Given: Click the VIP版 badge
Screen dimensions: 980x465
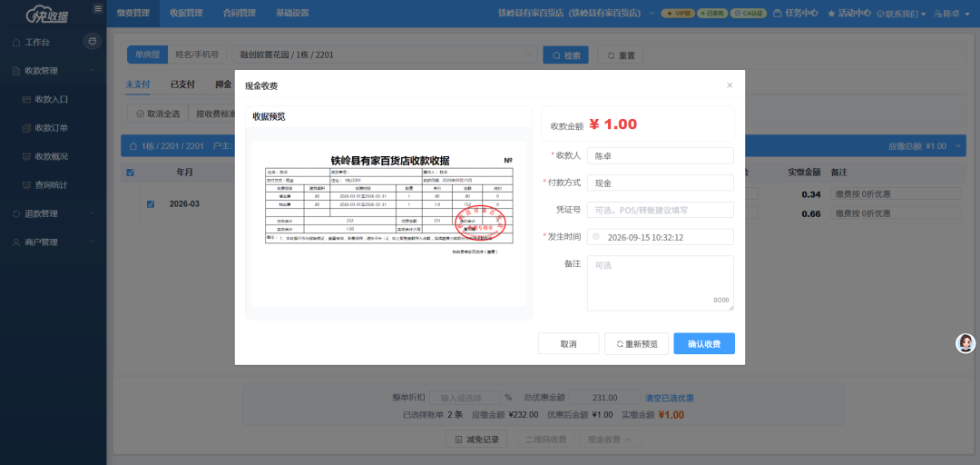Looking at the screenshot, I should 677,13.
